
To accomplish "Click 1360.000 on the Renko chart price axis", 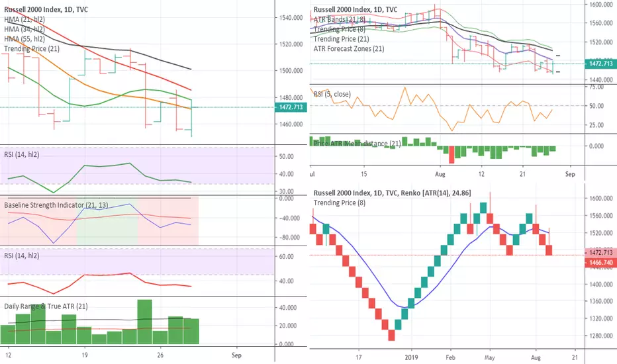I will click(601, 301).
